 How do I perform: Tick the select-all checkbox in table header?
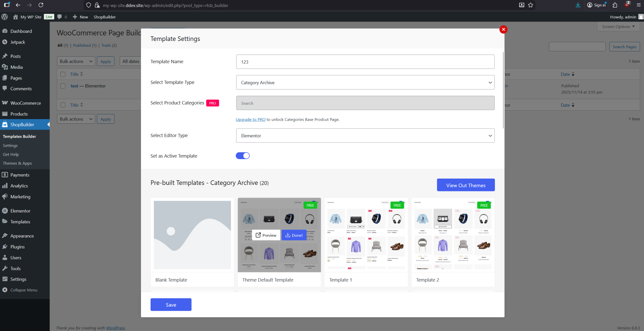[63, 74]
